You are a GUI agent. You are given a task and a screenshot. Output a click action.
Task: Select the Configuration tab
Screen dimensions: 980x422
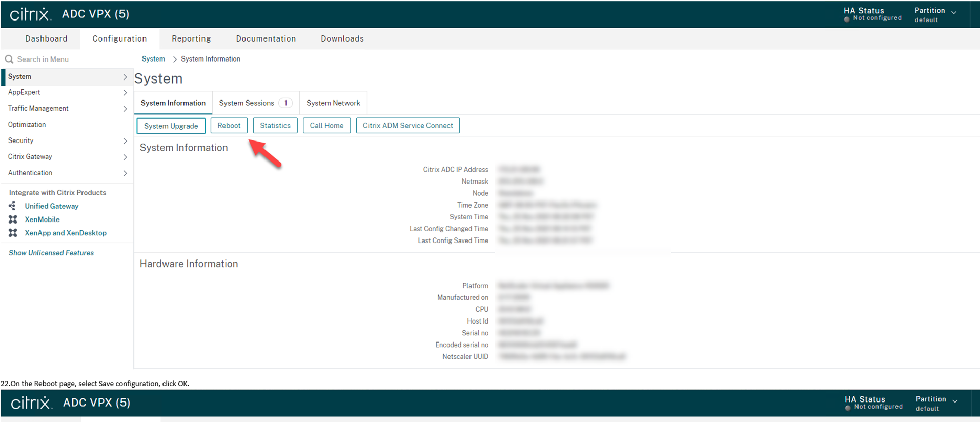(119, 38)
